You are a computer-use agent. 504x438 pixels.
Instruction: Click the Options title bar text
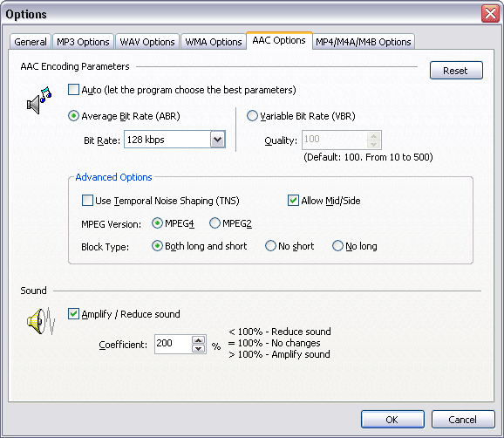(x=26, y=14)
